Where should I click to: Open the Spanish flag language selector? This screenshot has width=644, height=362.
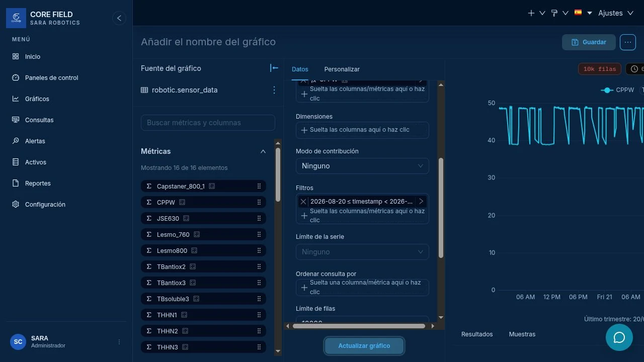click(x=583, y=13)
